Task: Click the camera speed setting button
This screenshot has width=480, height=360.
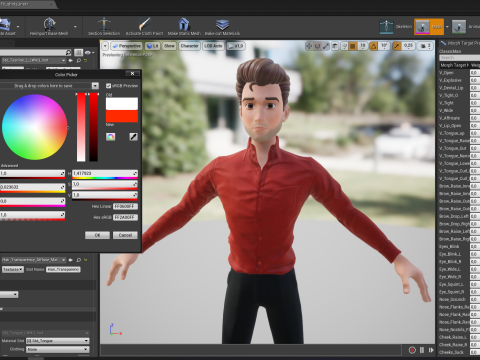Action: click(x=426, y=46)
